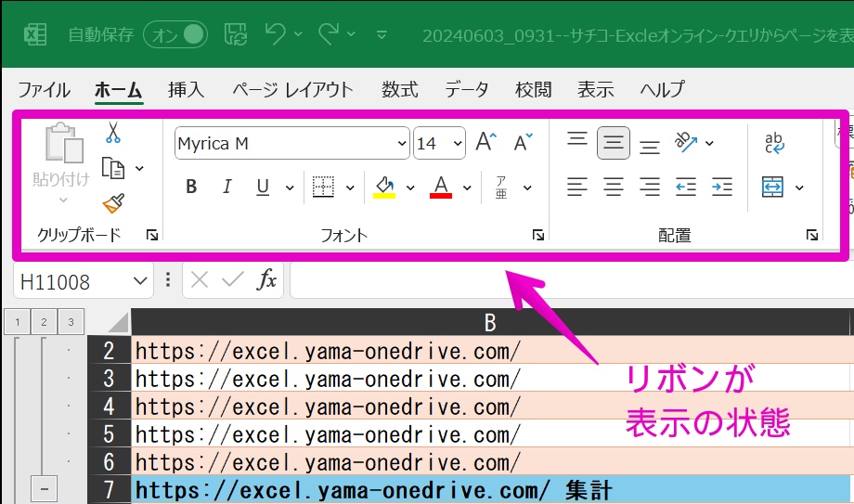Viewport: 854px width, 504px height.
Task: Align text right
Action: pyautogui.click(x=650, y=187)
